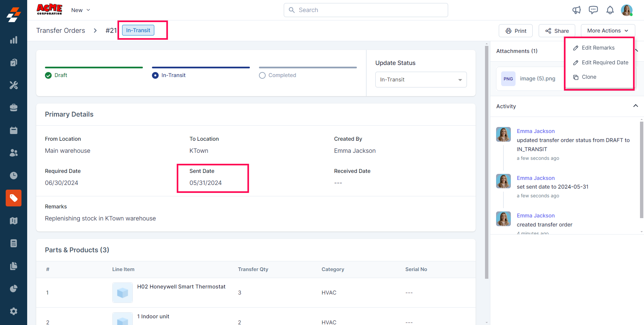Screen dimensions: 644x325
Task: Open the customers people sidebar icon
Action: click(x=13, y=153)
